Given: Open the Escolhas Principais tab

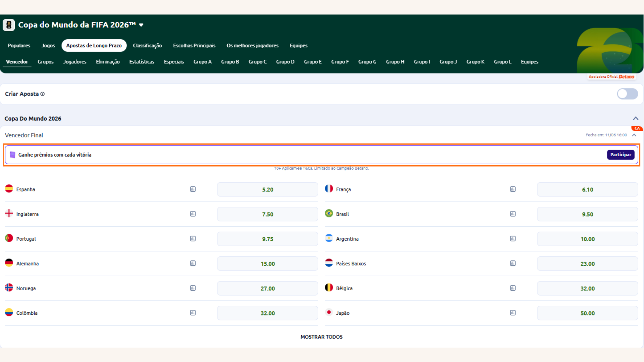Looking at the screenshot, I should click(x=194, y=46).
